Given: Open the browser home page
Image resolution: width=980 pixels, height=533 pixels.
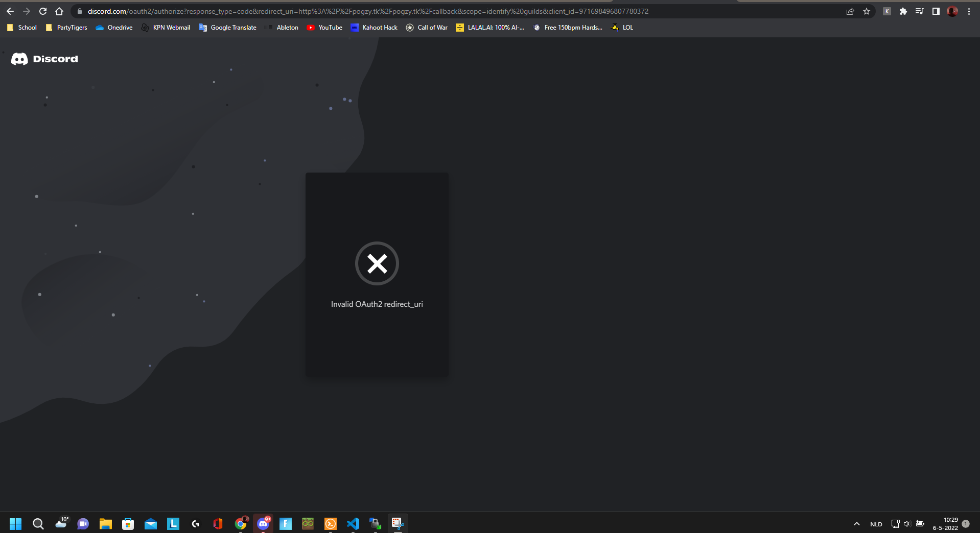Looking at the screenshot, I should tap(59, 11).
